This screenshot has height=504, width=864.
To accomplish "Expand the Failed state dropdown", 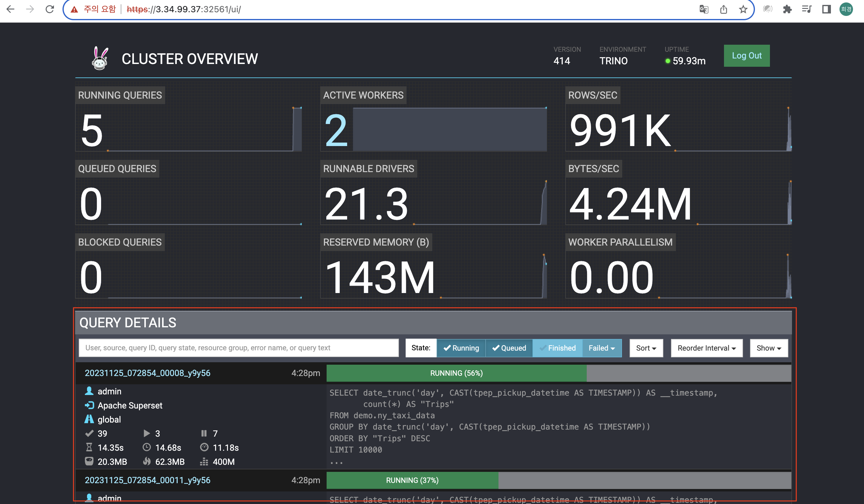I will (602, 348).
